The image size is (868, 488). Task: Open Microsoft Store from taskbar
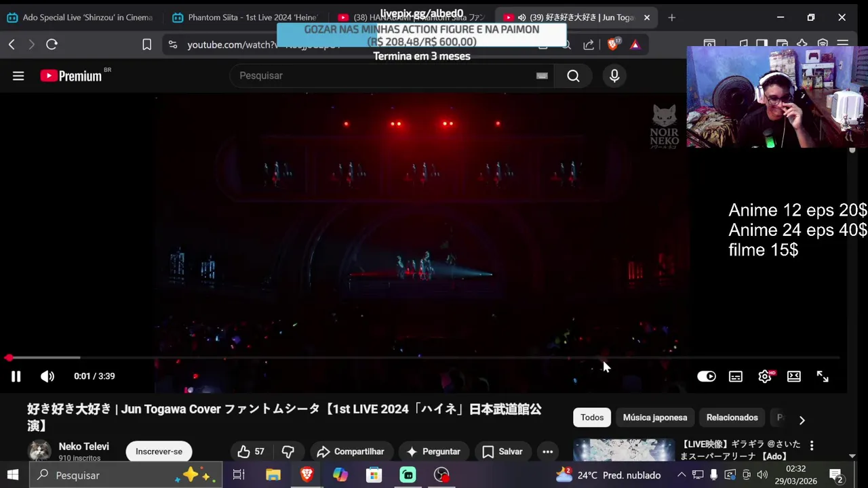(374, 475)
